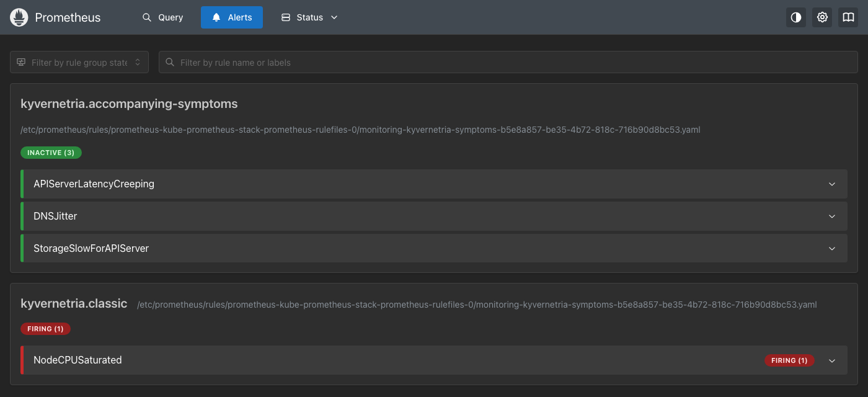
Task: Expand the APIServerLatencyCreeping chevron
Action: tap(832, 184)
